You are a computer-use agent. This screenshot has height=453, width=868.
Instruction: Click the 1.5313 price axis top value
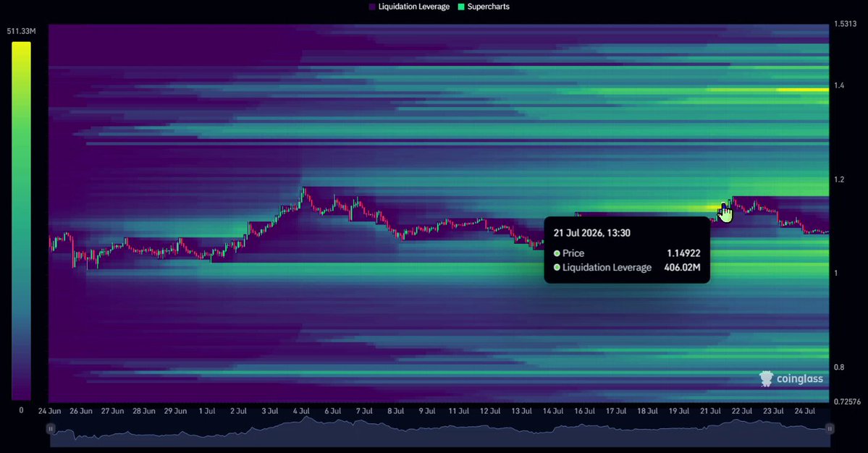click(845, 24)
